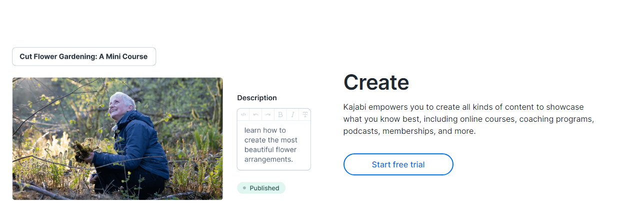
Task: Click the Published status badge label
Action: [264, 188]
